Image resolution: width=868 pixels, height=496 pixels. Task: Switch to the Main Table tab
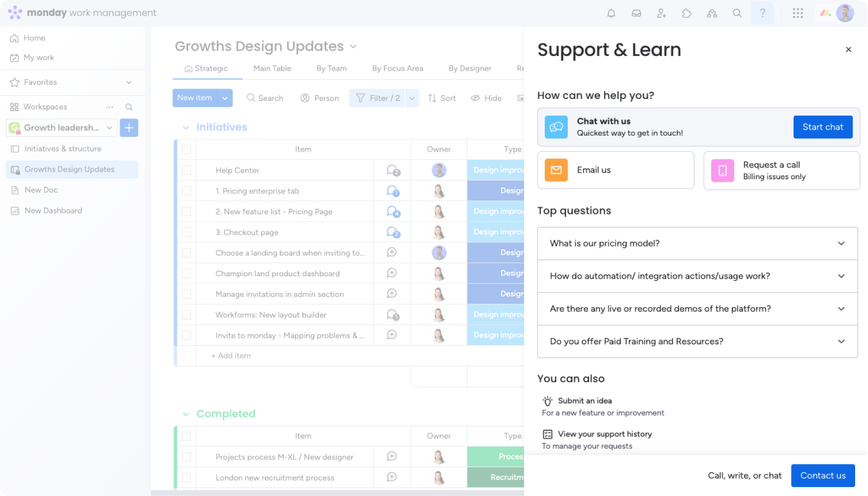point(272,69)
